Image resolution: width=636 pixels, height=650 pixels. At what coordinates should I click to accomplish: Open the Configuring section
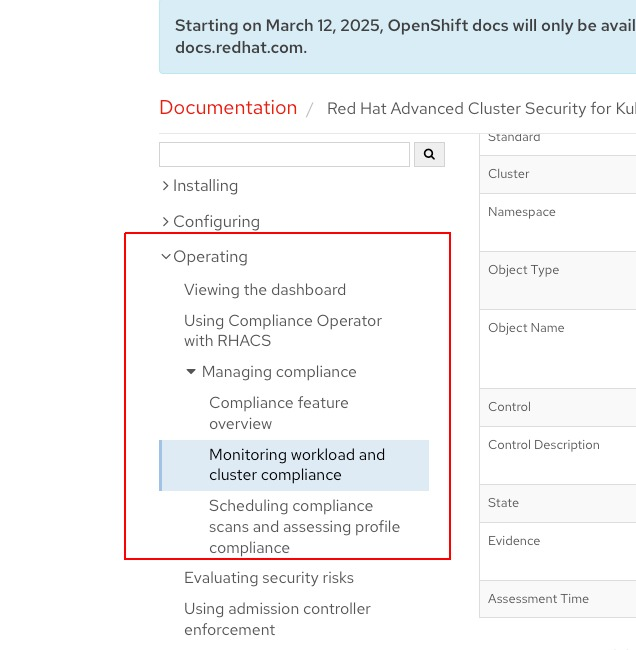(216, 222)
